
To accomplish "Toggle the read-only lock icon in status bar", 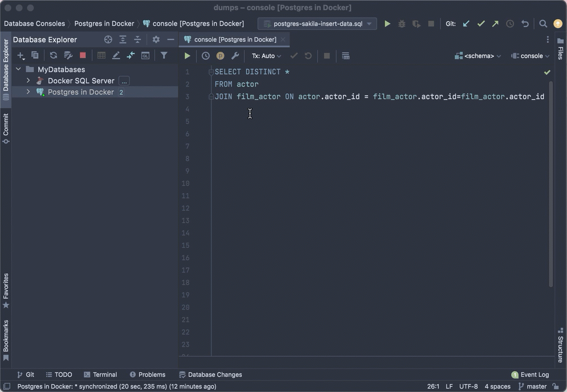I will click(555, 386).
